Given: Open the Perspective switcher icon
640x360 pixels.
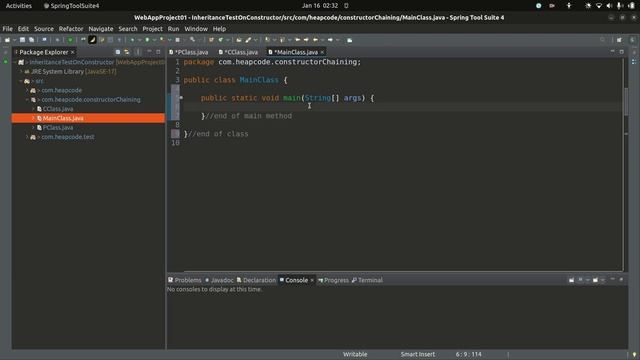Looking at the screenshot, I should (619, 40).
